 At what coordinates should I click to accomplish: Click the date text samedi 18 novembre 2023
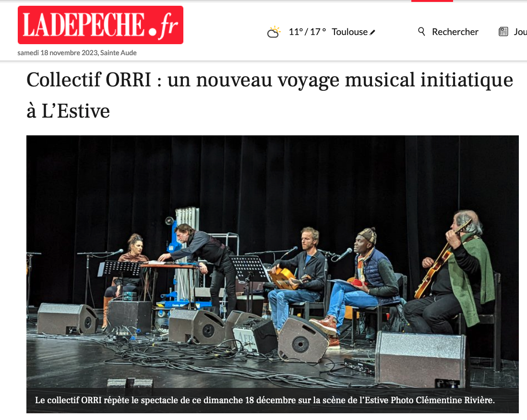pos(58,53)
